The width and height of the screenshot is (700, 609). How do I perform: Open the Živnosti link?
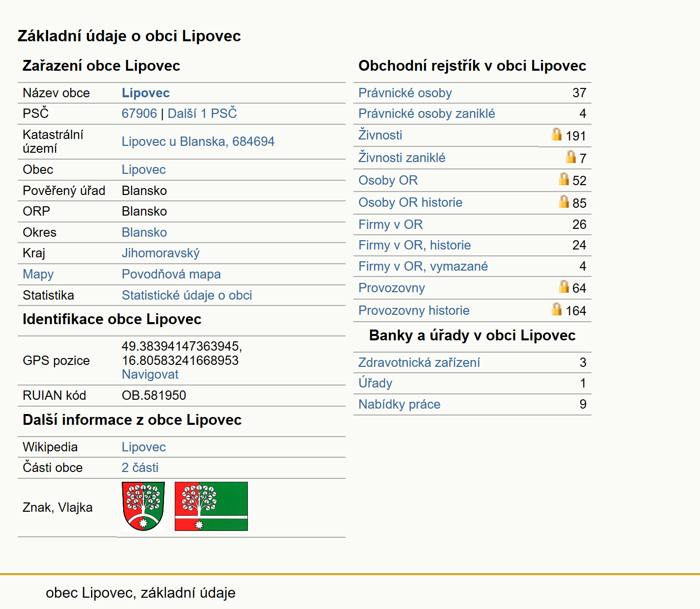[x=380, y=135]
